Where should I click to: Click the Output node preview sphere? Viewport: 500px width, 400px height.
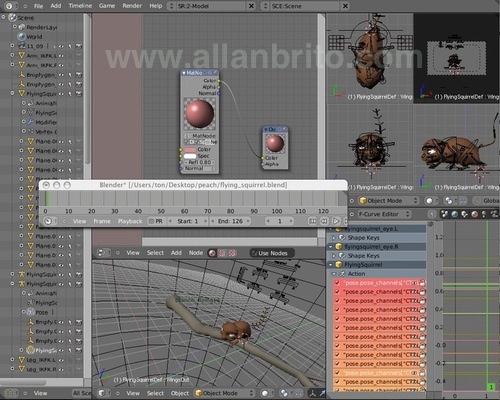[275, 144]
